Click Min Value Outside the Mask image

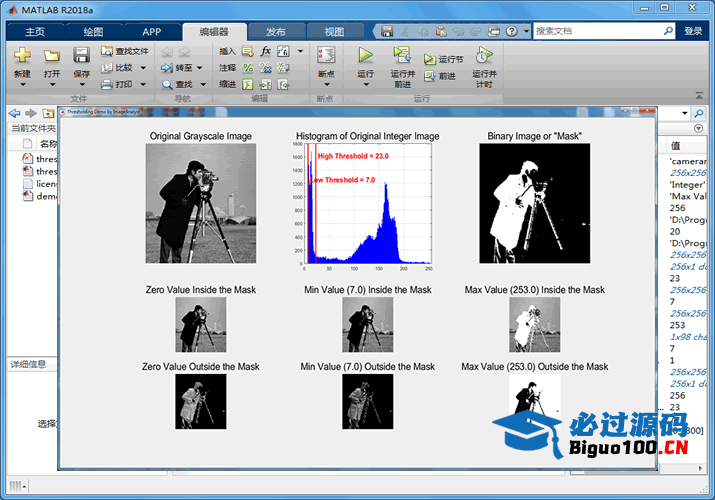click(x=368, y=402)
